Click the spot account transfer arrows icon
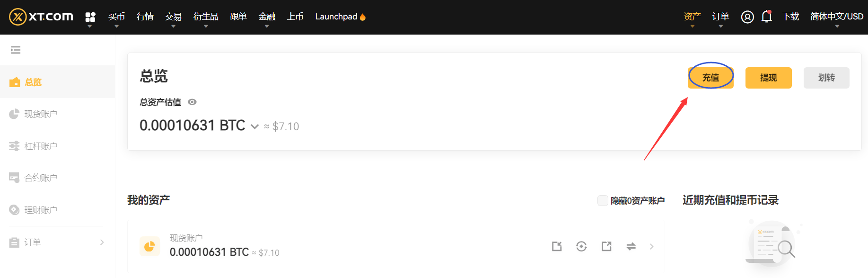The image size is (868, 278). coord(631,246)
